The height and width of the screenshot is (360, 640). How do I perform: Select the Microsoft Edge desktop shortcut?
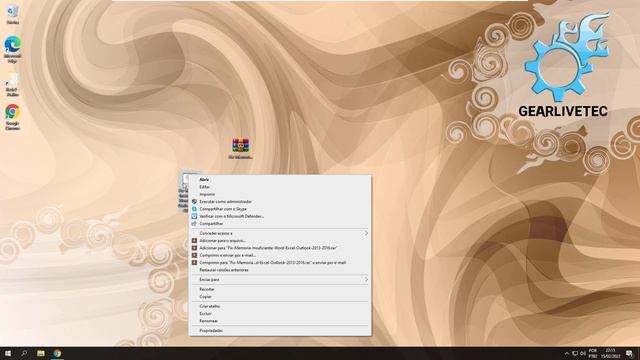click(x=13, y=49)
